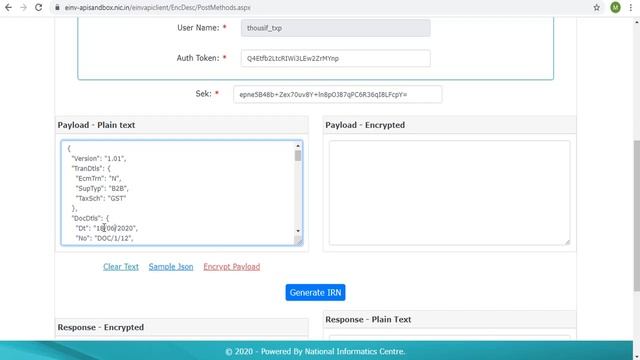The image size is (640, 360).
Task: Focus the browser address bar URL
Action: pyautogui.click(x=158, y=7)
